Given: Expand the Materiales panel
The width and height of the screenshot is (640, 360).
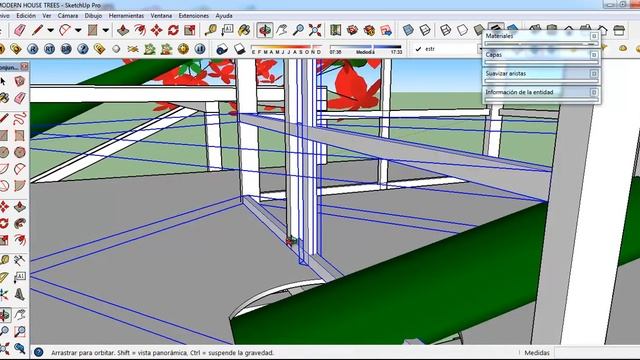Looking at the screenshot, I should point(594,36).
